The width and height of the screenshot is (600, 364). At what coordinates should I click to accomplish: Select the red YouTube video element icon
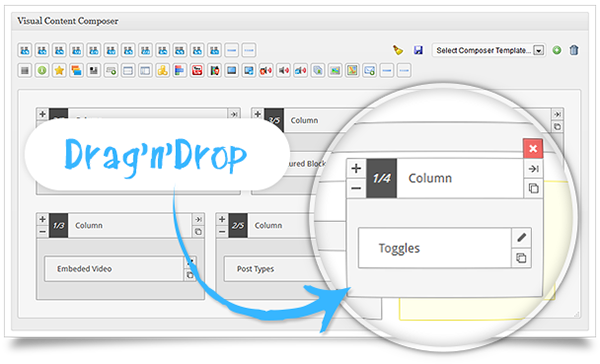click(197, 70)
